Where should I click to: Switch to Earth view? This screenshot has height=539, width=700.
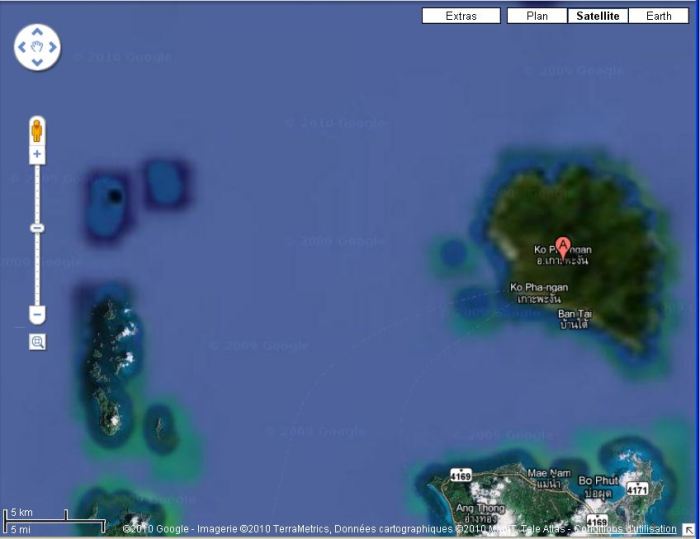[658, 16]
